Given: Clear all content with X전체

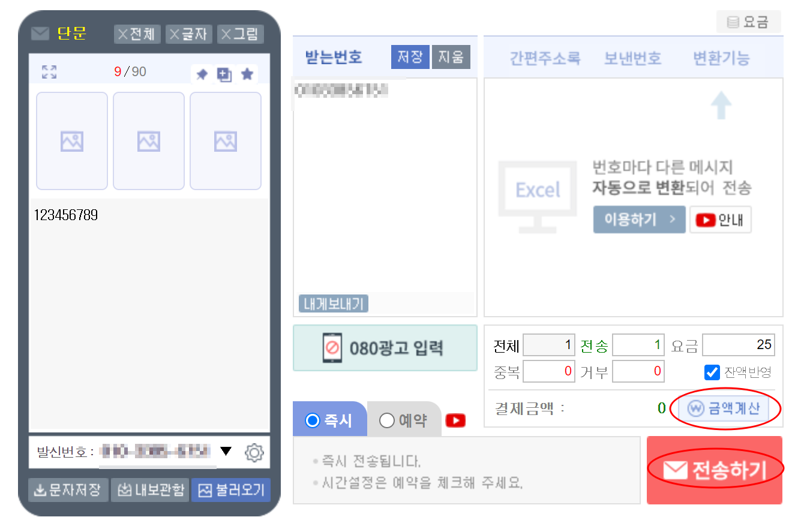Looking at the screenshot, I should pos(137,34).
